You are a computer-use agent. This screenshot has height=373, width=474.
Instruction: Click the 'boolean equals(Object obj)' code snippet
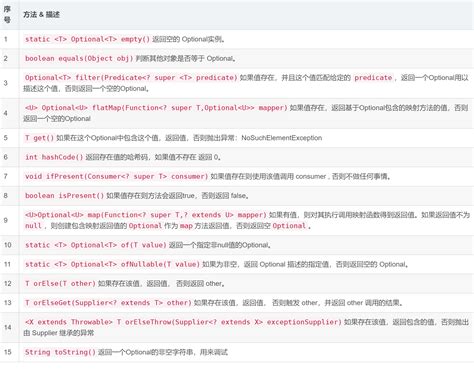click(x=79, y=59)
